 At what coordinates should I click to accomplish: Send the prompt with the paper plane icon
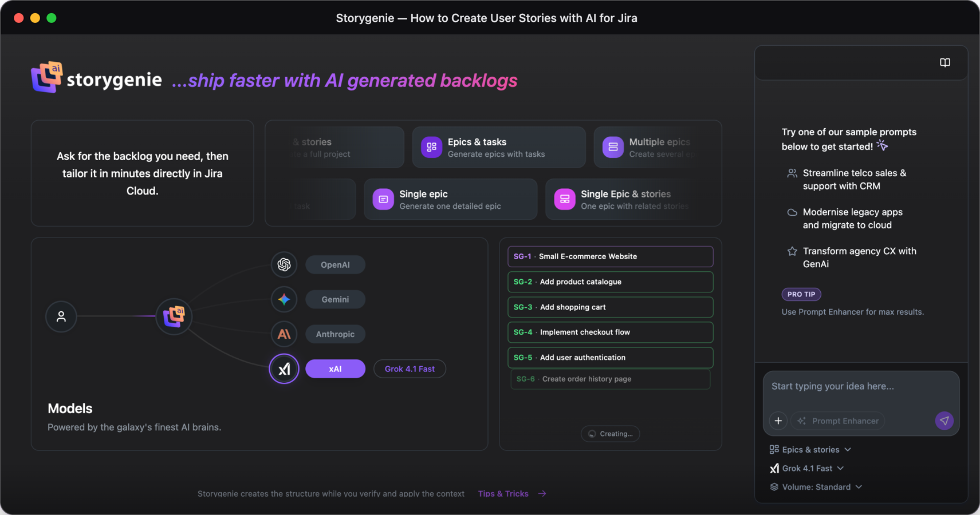pos(944,421)
